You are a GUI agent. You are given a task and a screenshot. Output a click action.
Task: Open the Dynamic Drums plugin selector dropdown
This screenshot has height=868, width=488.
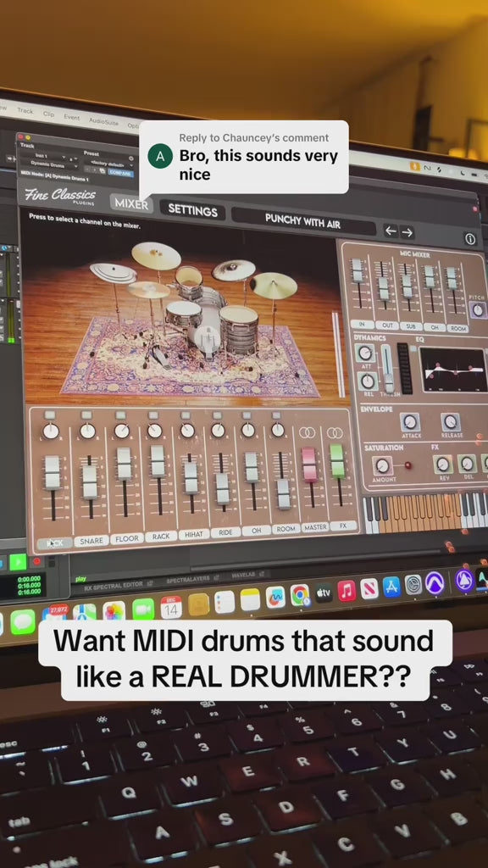tap(49, 165)
